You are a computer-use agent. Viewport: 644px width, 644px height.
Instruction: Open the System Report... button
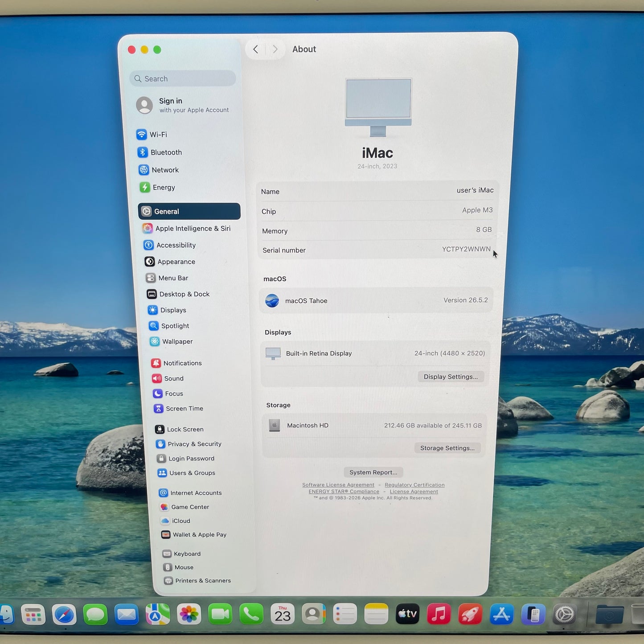click(x=373, y=472)
